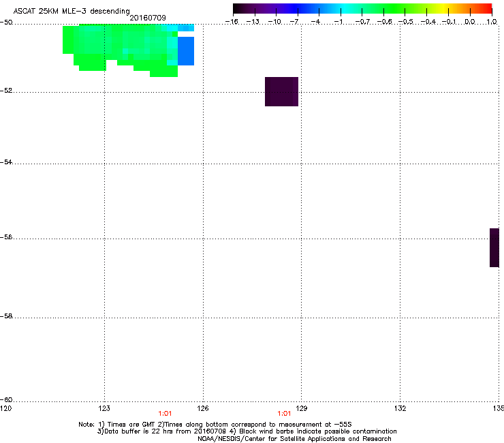The height and width of the screenshot is (443, 504).
Task: Click the NOAA/NESDIS credit line
Action: coord(294,439)
